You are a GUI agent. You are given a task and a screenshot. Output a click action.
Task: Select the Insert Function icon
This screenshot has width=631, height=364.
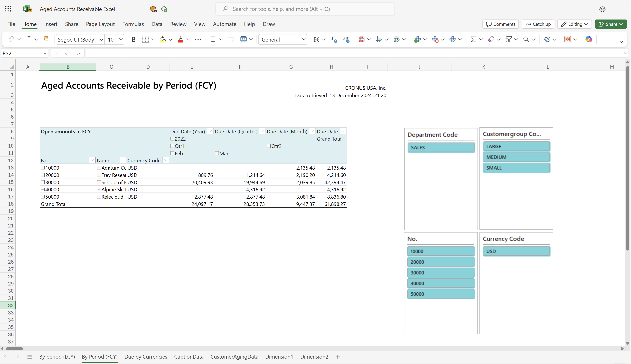78,53
